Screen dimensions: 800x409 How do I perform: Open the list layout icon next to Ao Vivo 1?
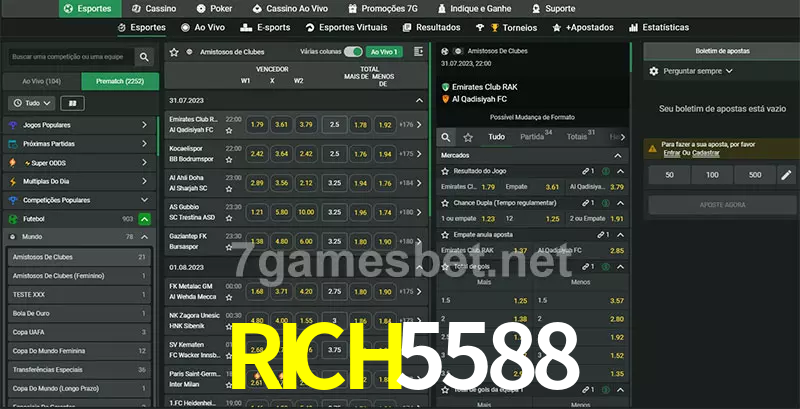click(418, 52)
